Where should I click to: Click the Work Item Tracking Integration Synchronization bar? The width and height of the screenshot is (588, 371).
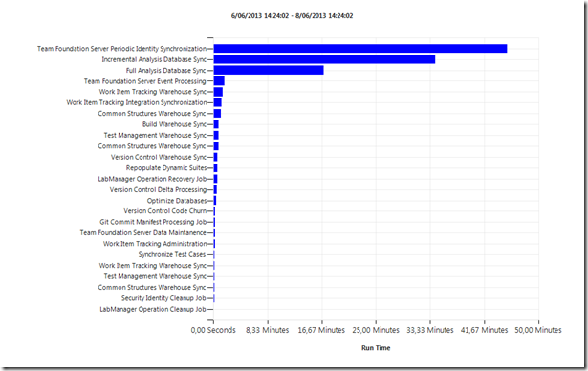pyautogui.click(x=217, y=102)
